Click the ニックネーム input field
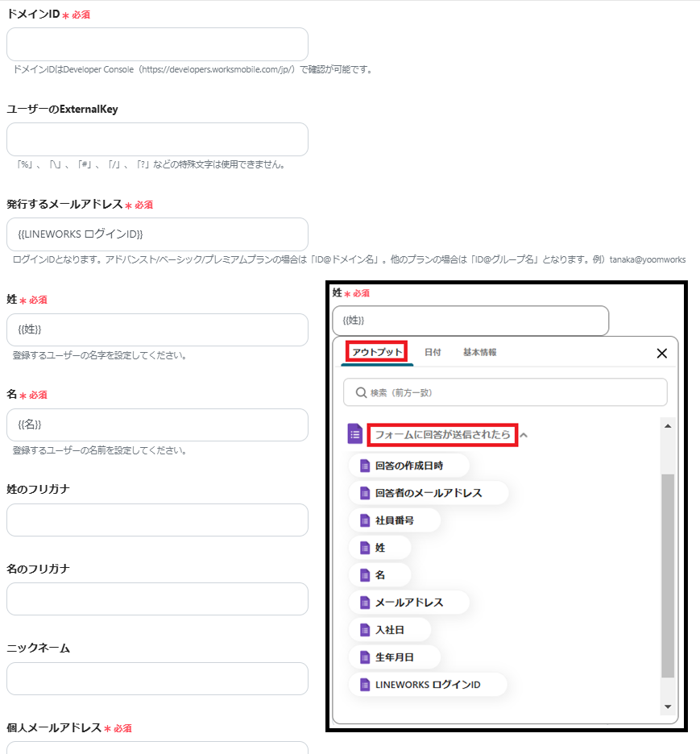 tap(157, 678)
